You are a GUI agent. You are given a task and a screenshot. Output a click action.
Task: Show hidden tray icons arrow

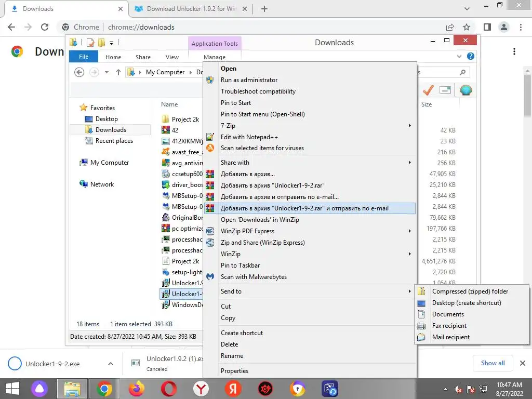(x=445, y=389)
